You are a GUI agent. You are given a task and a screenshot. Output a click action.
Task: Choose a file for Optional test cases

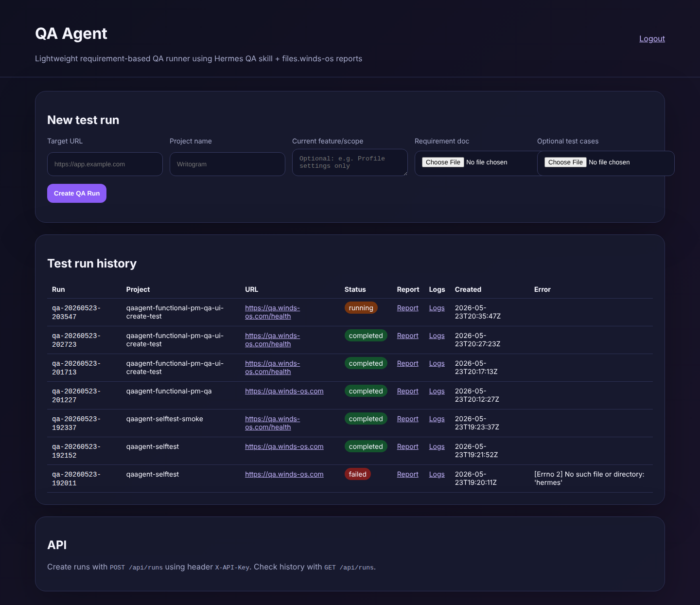coord(565,162)
